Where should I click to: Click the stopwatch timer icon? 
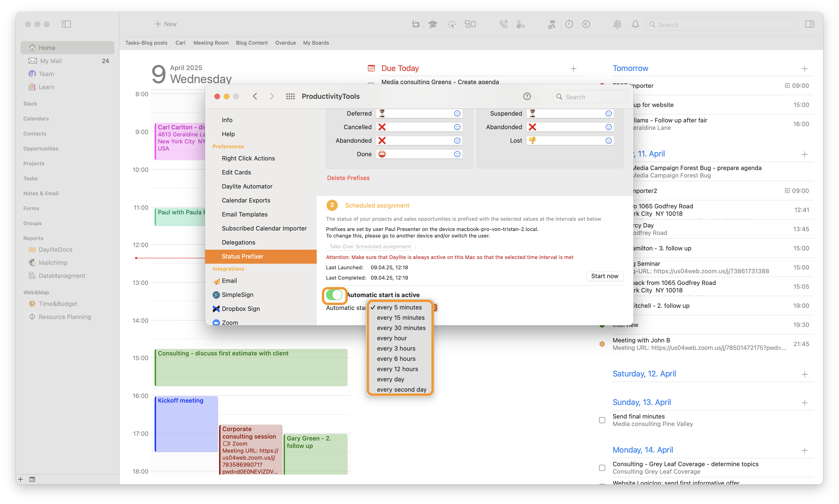(x=569, y=24)
